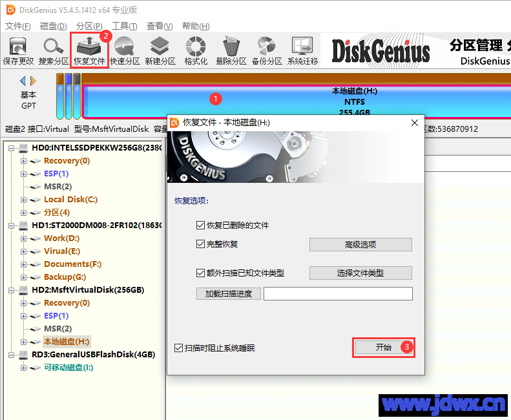
Task: Select 分区(4) in disk tree
Action: point(57,213)
